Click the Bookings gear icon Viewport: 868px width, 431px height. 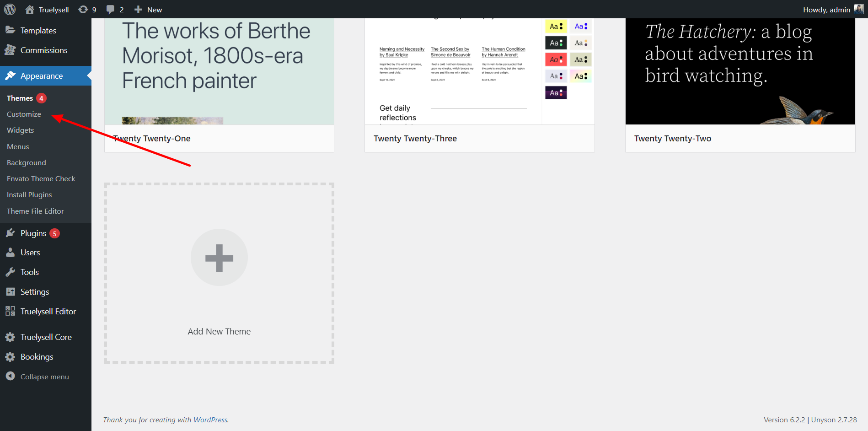coord(10,357)
